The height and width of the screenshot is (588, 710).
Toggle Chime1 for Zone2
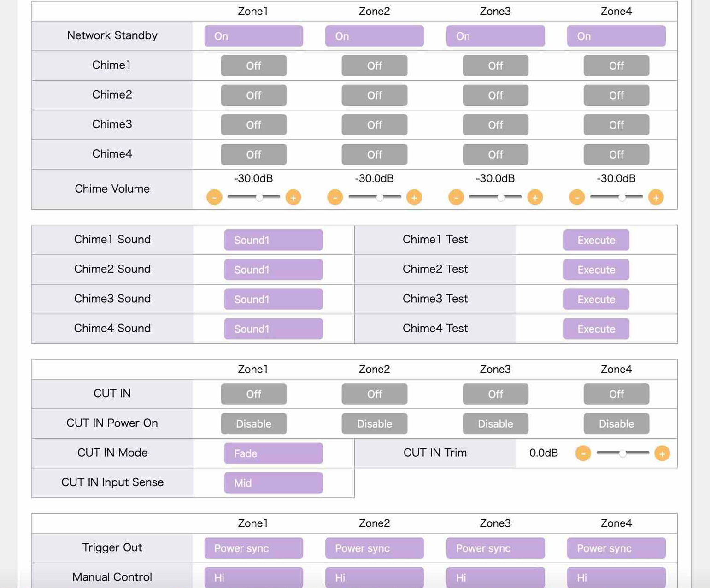click(x=375, y=65)
